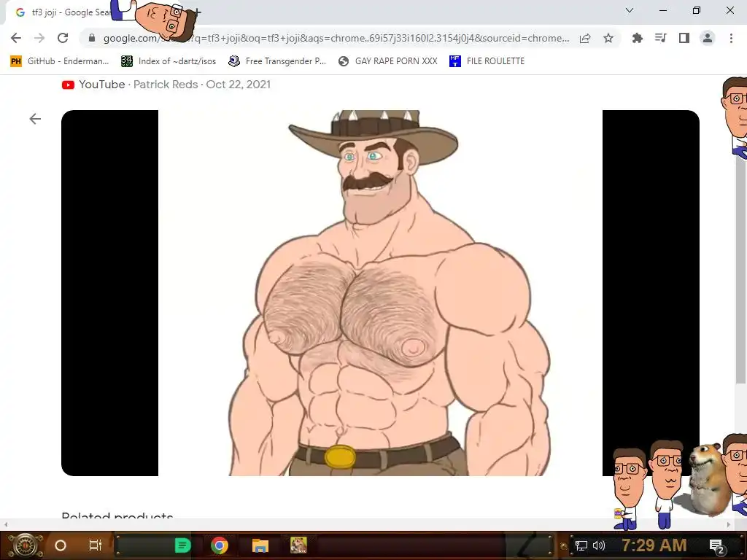Viewport: 747px width, 560px height.
Task: Open Cortana circle icon on taskbar
Action: [60, 545]
